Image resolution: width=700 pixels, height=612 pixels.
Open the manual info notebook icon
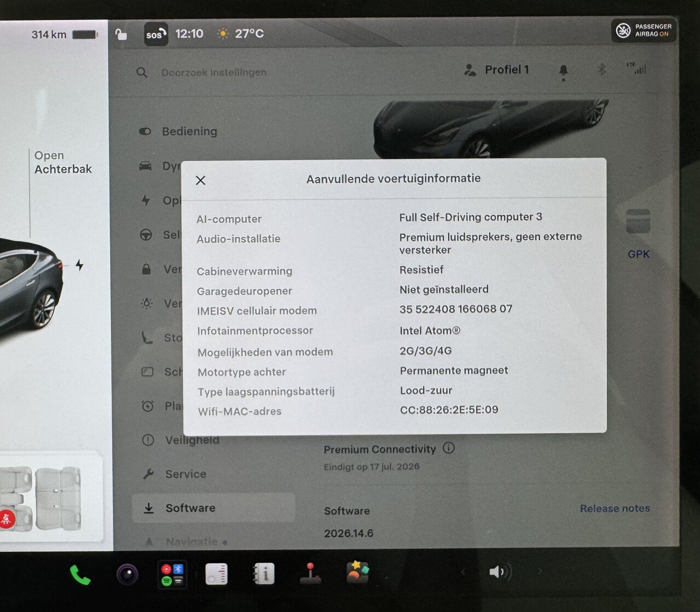coord(263,574)
